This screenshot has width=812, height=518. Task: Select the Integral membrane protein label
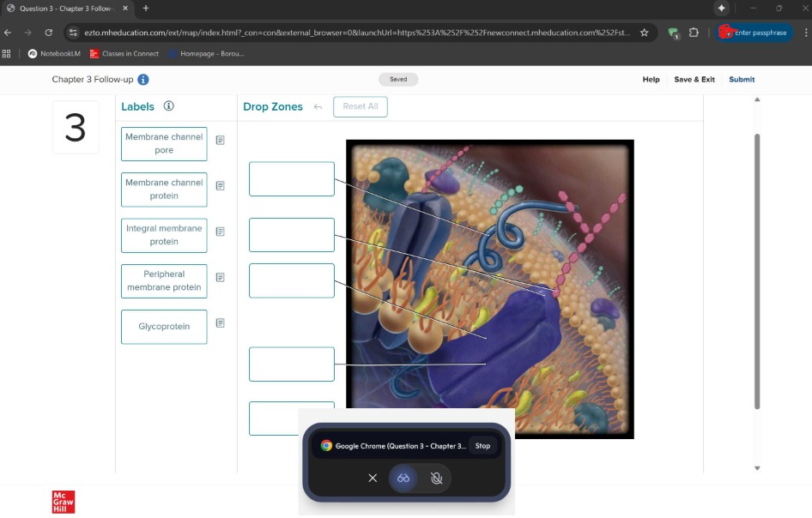(164, 236)
